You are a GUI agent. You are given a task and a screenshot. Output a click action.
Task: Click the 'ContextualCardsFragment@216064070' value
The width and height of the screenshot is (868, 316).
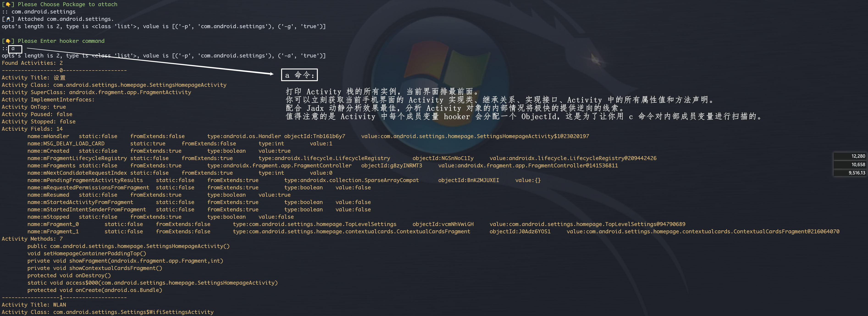tap(703, 232)
